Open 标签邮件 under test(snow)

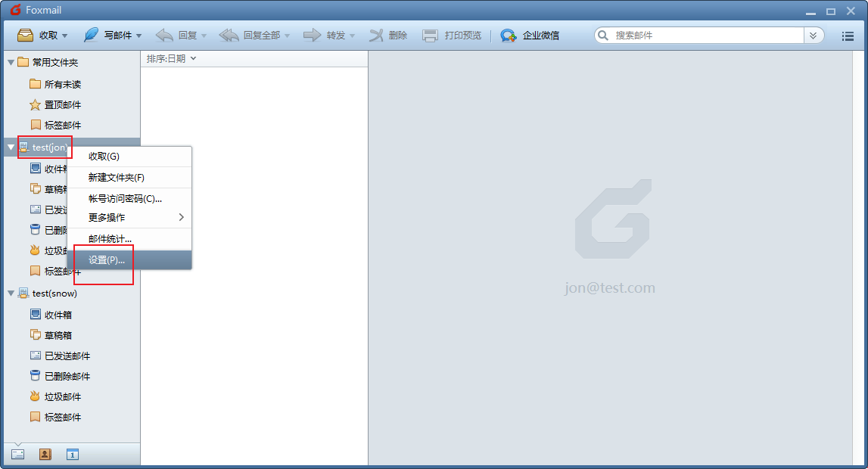pos(63,417)
